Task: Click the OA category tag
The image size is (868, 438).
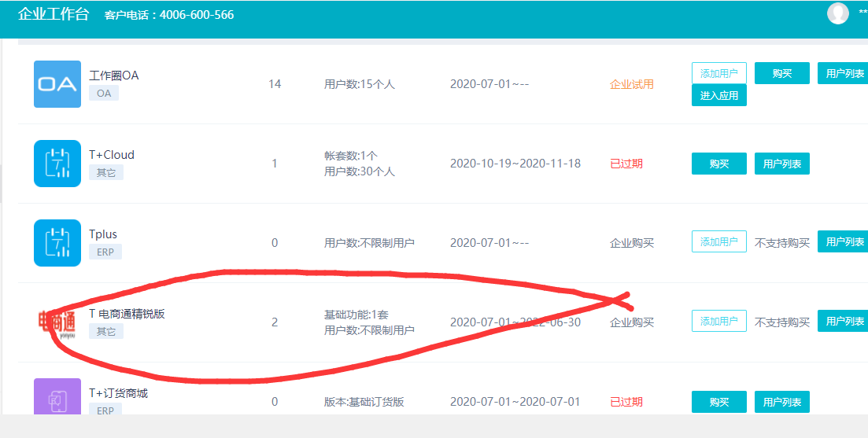Action: click(104, 93)
